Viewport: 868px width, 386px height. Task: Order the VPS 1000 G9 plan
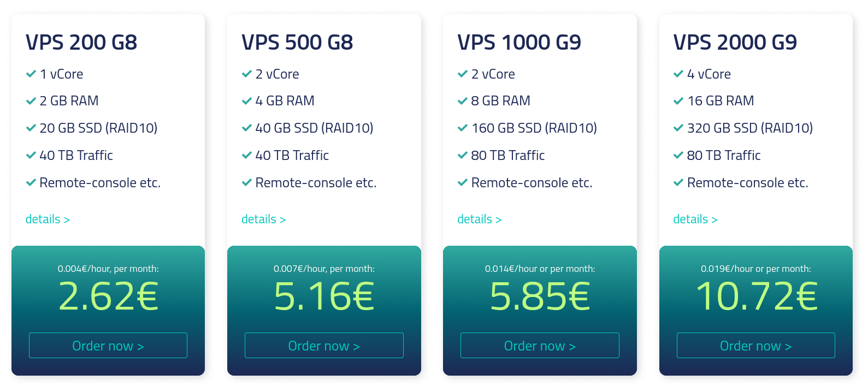(x=540, y=346)
